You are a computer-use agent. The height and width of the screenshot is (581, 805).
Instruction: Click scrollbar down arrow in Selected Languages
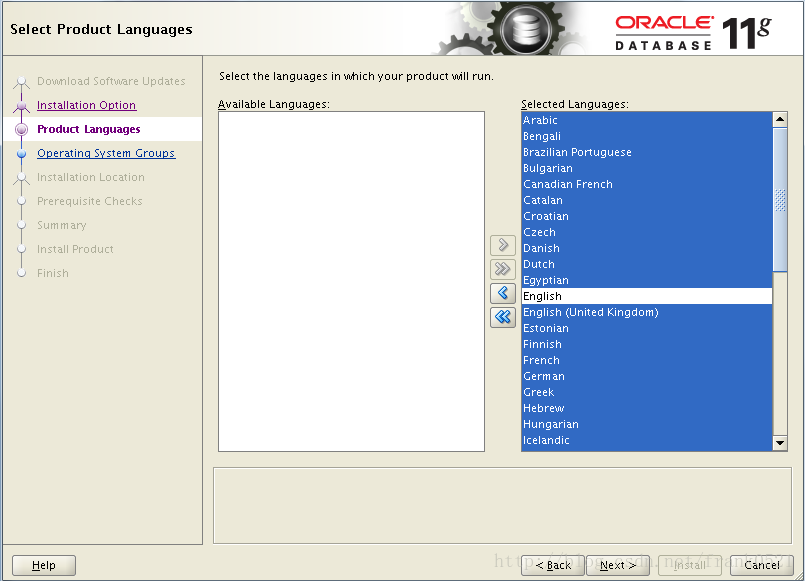780,442
